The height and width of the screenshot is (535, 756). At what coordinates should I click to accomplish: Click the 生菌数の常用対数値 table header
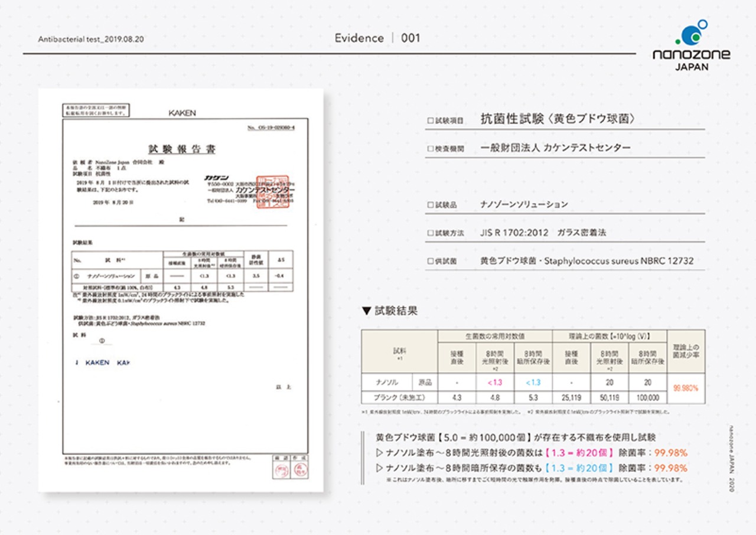[495, 335]
